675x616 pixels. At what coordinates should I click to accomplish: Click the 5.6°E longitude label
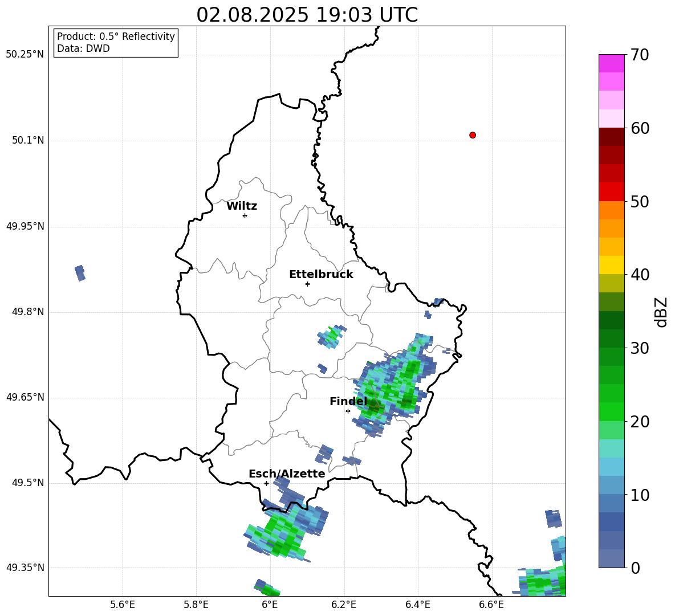[123, 605]
